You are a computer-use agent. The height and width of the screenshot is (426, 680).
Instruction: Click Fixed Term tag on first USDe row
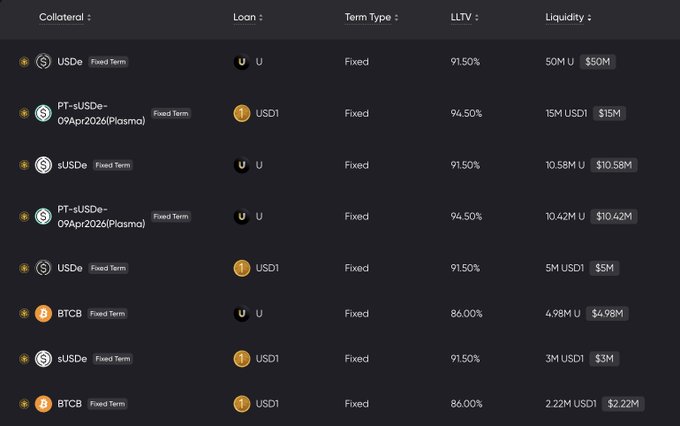point(109,62)
